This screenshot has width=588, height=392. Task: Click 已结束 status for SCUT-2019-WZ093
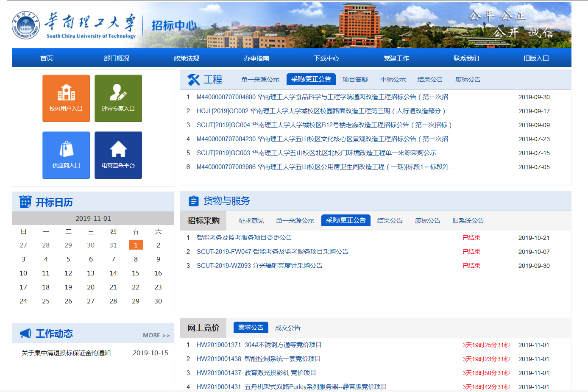coord(471,266)
